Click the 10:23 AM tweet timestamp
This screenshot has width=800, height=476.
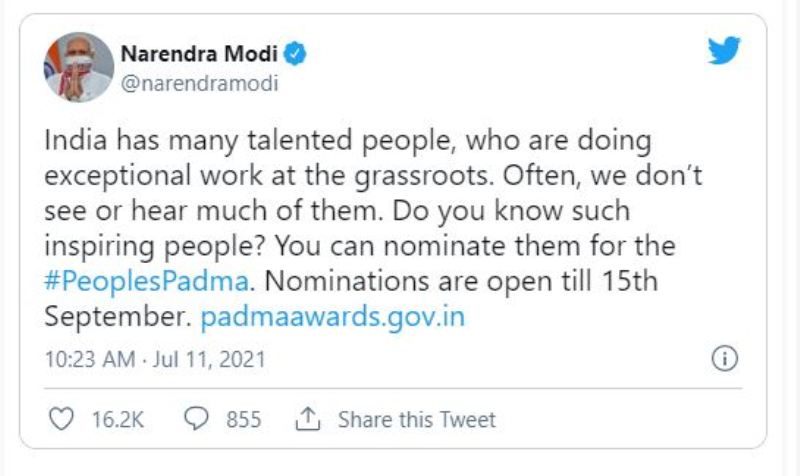(x=87, y=359)
